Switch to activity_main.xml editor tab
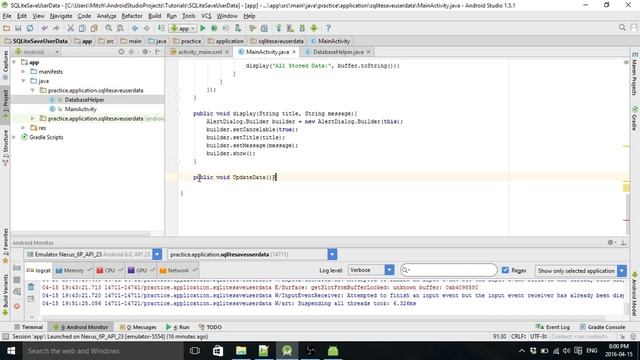This screenshot has height=360, width=640. coord(200,52)
